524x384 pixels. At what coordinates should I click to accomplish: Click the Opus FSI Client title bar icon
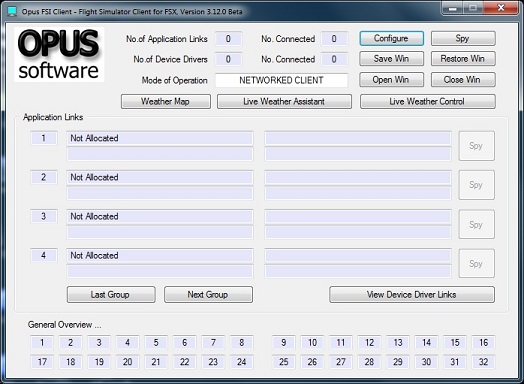tap(12, 12)
